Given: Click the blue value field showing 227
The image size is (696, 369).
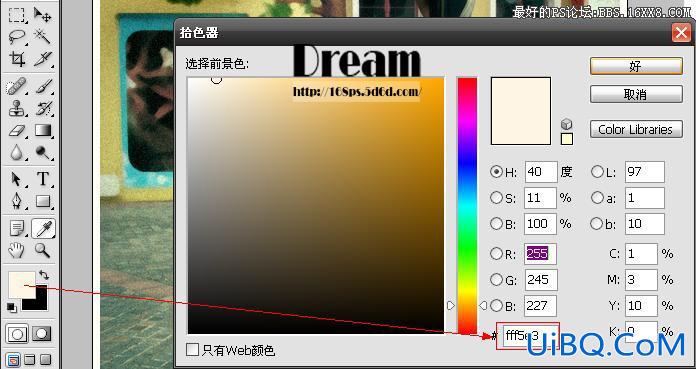Looking at the screenshot, I should 541,305.
